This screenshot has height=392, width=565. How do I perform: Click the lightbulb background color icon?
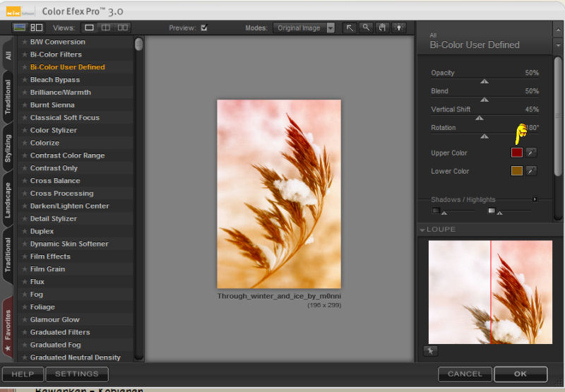point(400,28)
